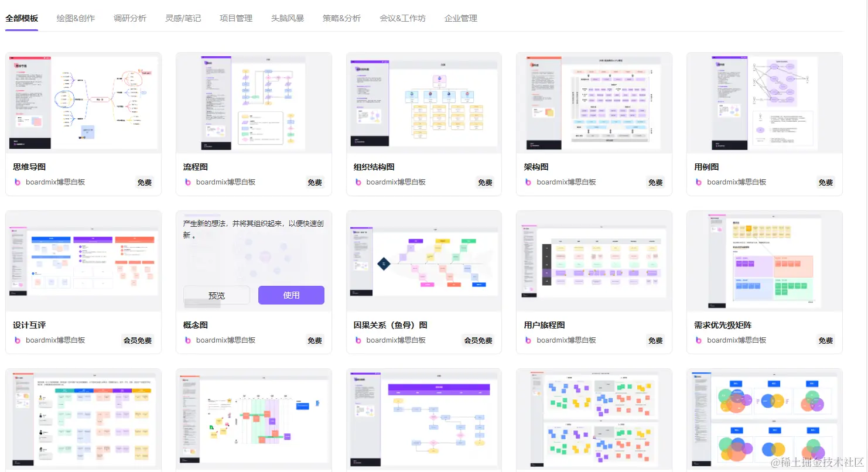This screenshot has height=472, width=868.
Task: Switch to the 绘图&创作 tab
Action: 75,18
